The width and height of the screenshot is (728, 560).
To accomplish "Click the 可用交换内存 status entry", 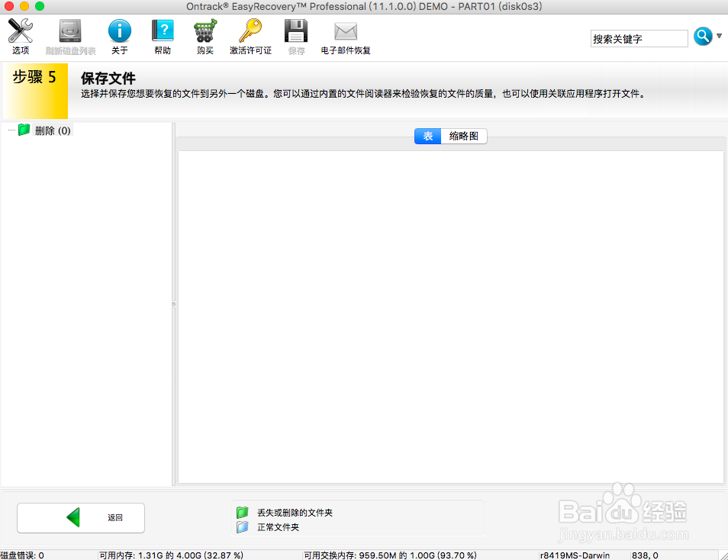I will coord(390,555).
